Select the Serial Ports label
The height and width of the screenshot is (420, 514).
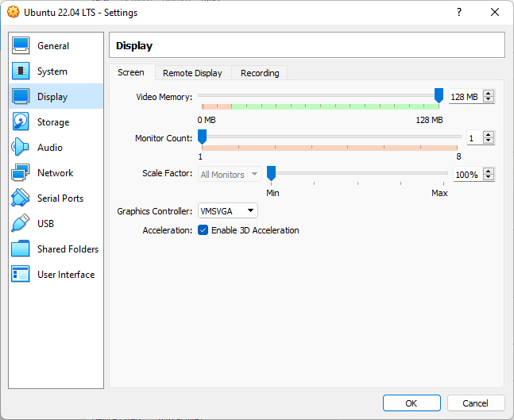click(60, 198)
